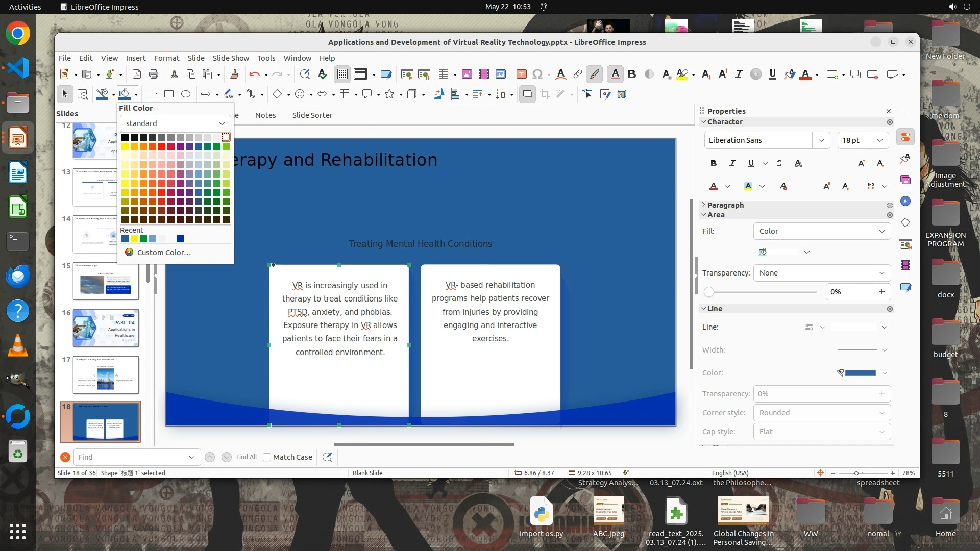
Task: Select slide 16 thumbnail
Action: tap(106, 328)
